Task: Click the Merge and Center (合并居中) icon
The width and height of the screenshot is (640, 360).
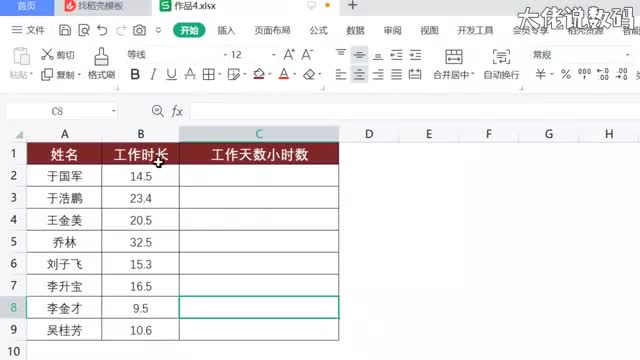Action: tap(453, 57)
